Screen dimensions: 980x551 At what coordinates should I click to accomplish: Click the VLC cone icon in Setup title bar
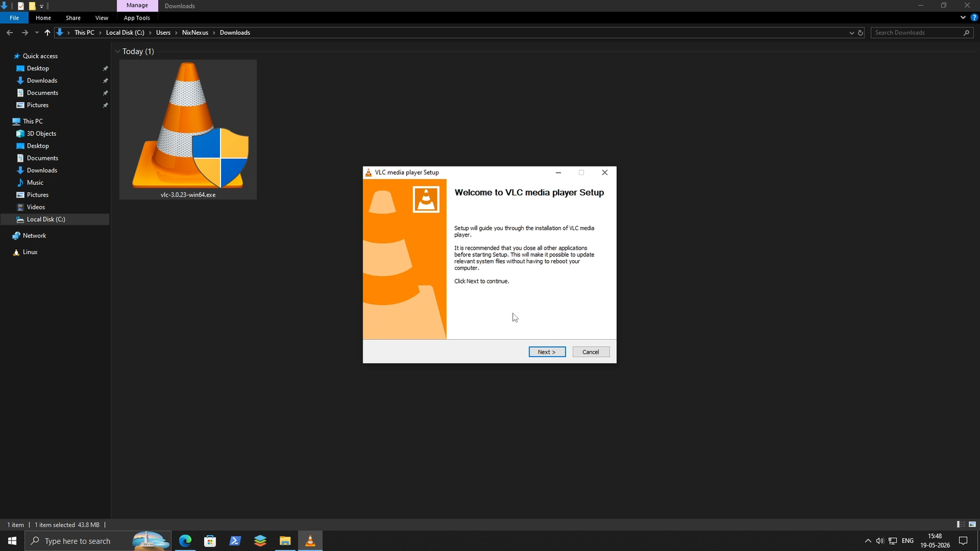pyautogui.click(x=369, y=173)
